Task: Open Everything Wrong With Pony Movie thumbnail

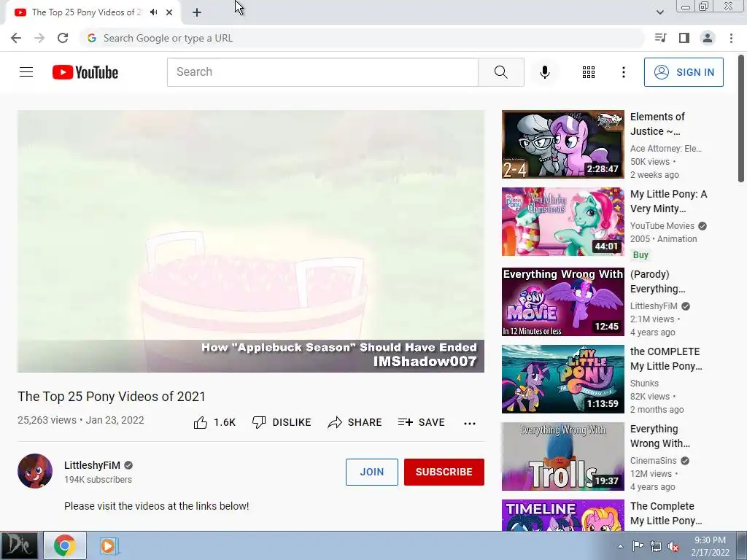Action: click(x=562, y=301)
